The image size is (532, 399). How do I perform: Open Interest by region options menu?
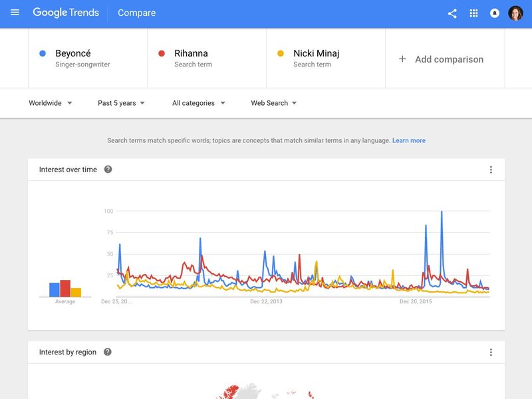point(491,352)
